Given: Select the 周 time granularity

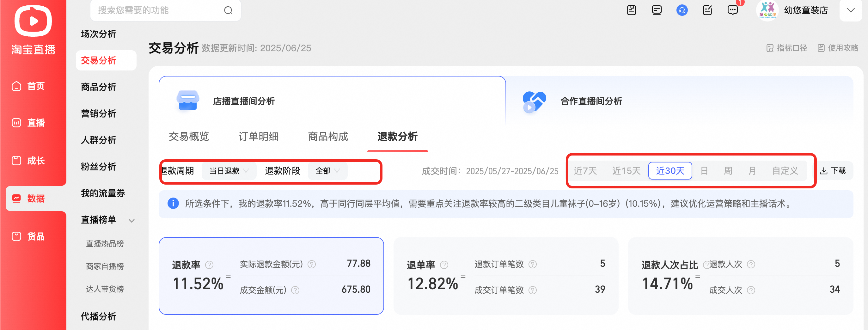Looking at the screenshot, I should click(728, 171).
